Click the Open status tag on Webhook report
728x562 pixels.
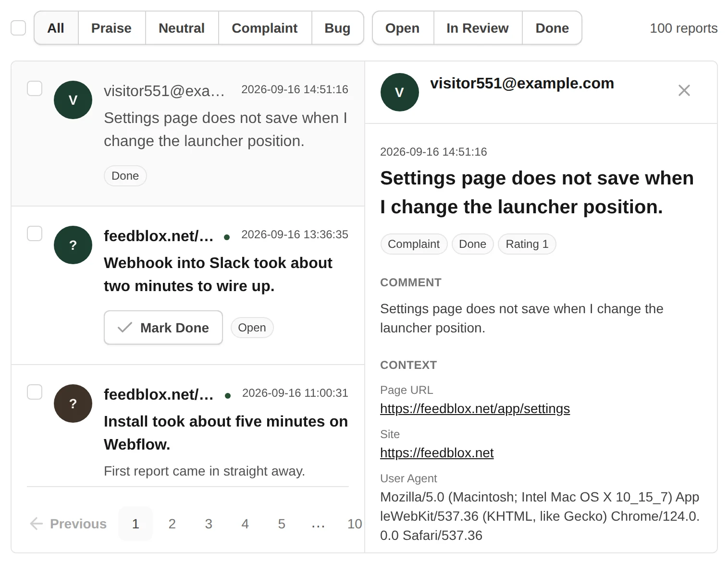[252, 328]
